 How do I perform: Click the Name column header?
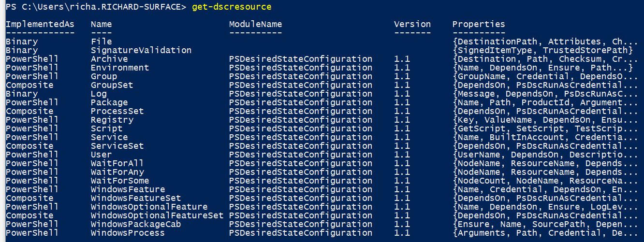pyautogui.click(x=101, y=24)
